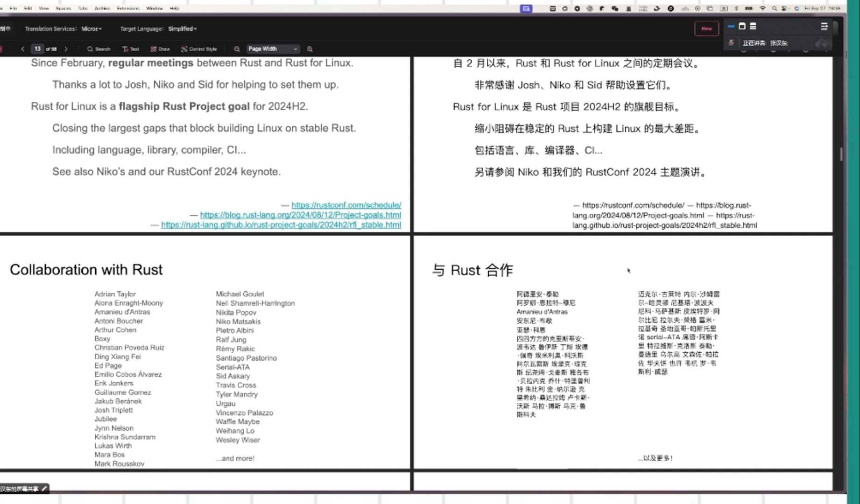Open the Edit menu
Viewport: 860px width, 504px height.
pos(28,8)
